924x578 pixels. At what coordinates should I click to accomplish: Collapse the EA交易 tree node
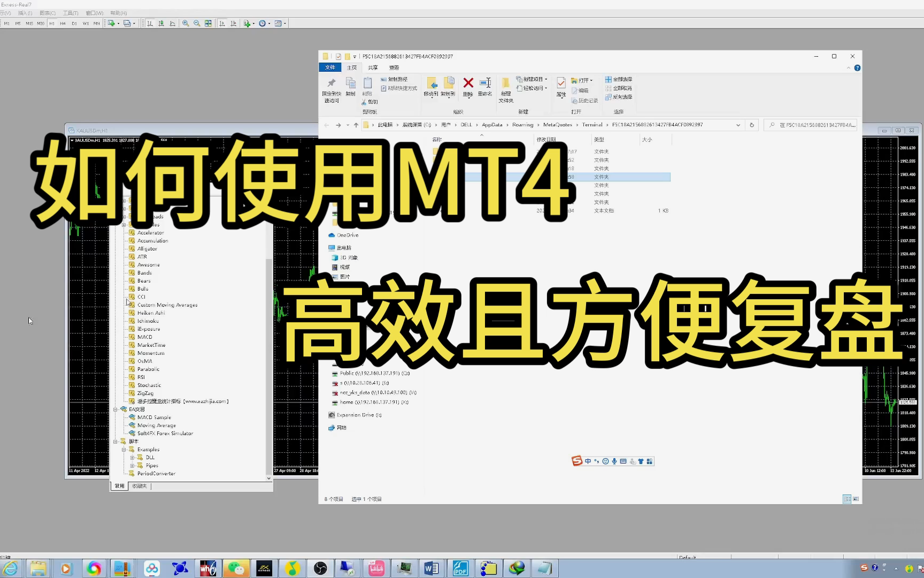click(x=115, y=409)
